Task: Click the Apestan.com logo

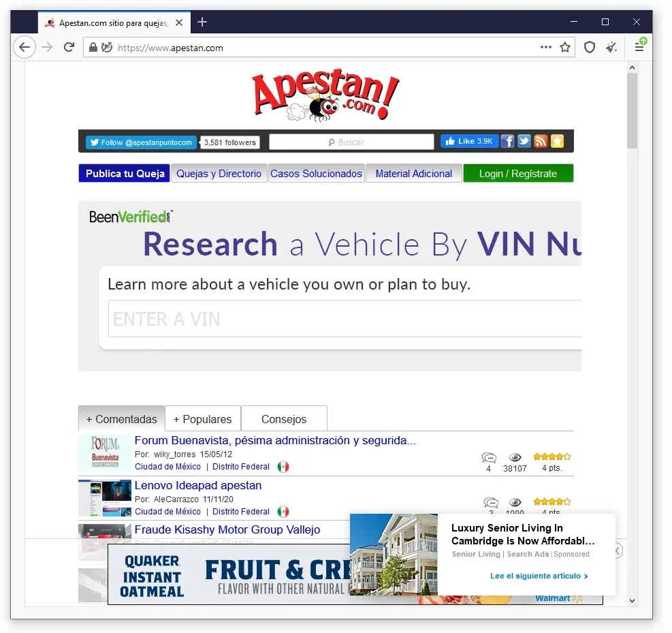Action: point(325,95)
